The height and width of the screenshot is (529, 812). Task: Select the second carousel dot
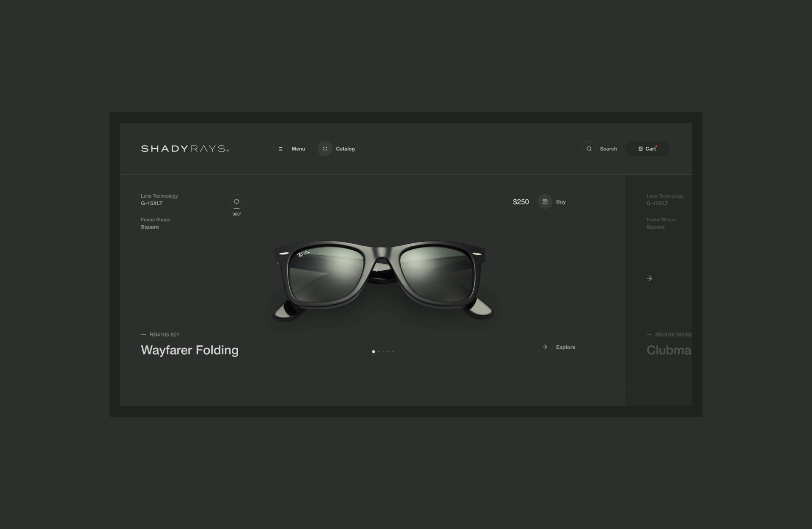379,352
